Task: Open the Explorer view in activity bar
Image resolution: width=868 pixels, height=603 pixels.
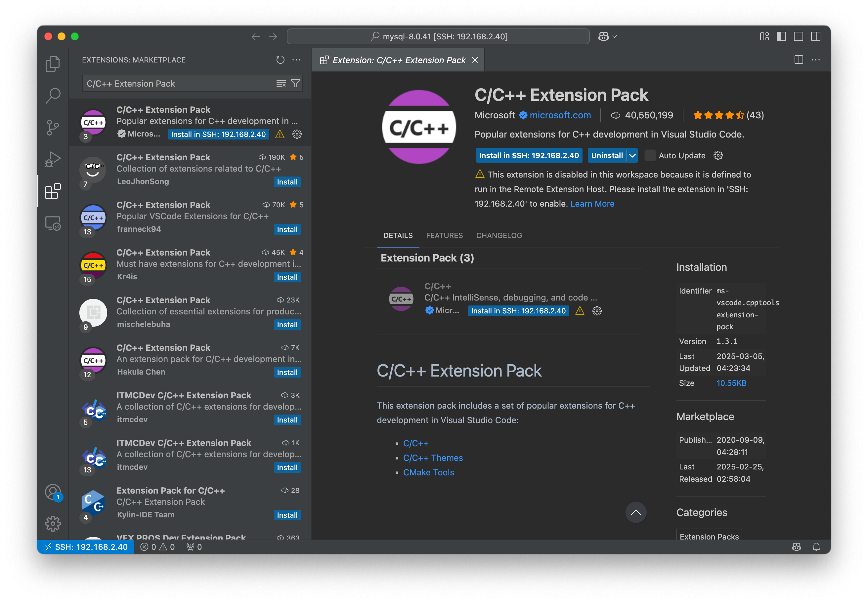Action: 53,64
